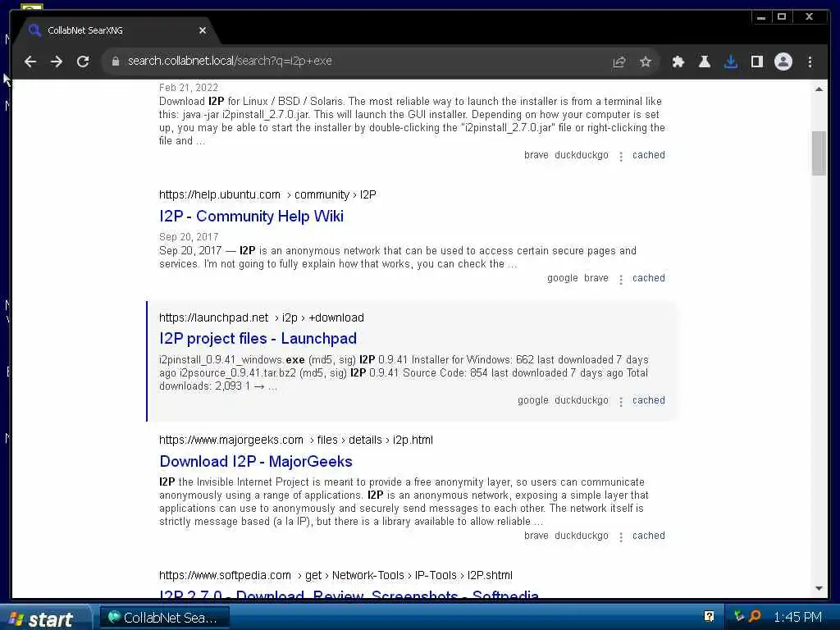Expand options dots for Launchpad result
Image resolution: width=840 pixels, height=630 pixels.
[621, 402]
